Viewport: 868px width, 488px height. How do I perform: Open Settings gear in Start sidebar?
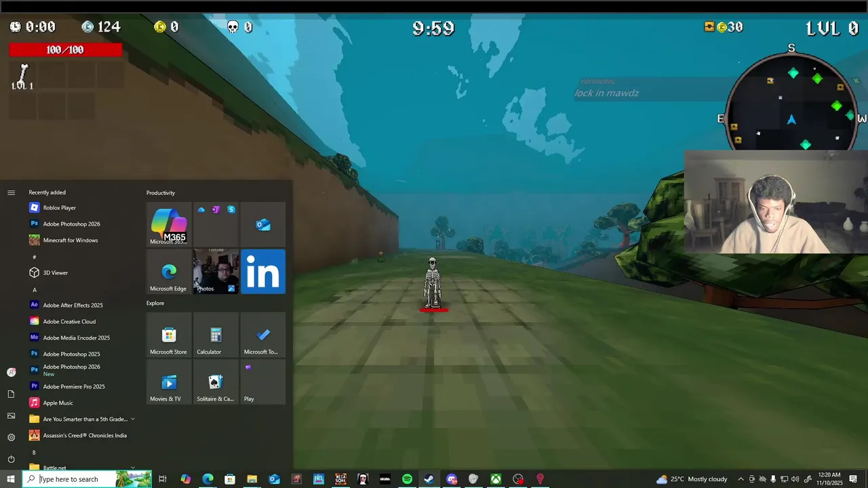[x=11, y=437]
